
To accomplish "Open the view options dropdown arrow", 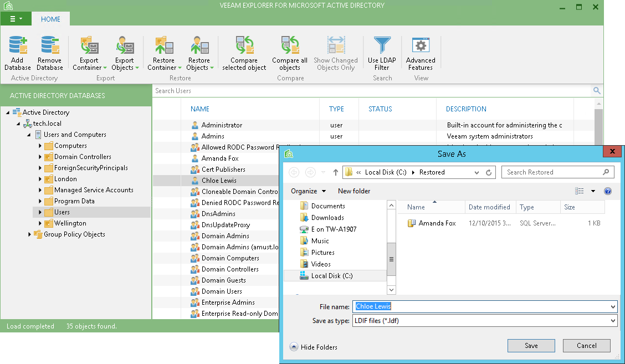I will [x=593, y=191].
